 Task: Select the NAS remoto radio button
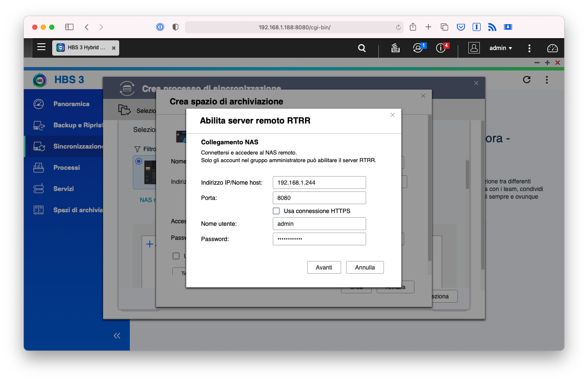point(139,161)
